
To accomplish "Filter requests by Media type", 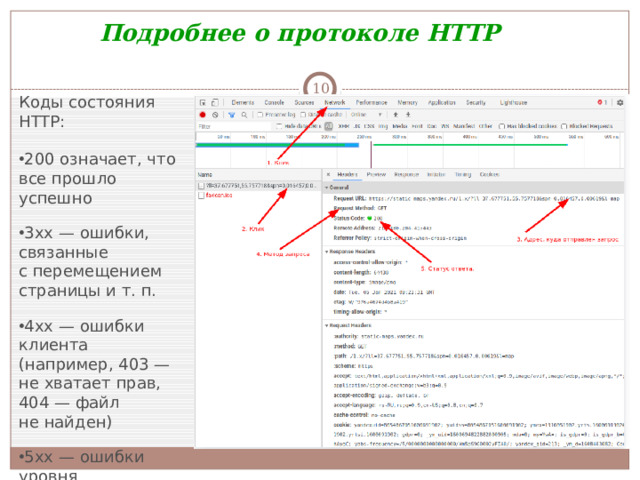I will pos(400,126).
